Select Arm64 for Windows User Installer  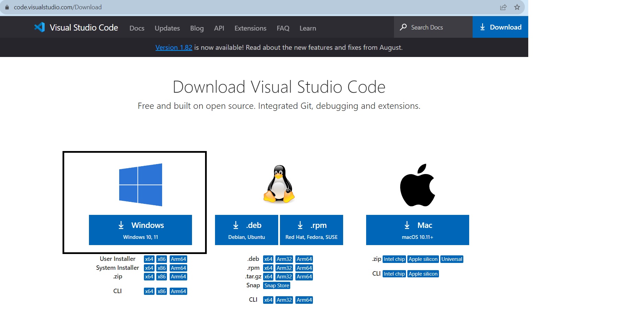(179, 259)
